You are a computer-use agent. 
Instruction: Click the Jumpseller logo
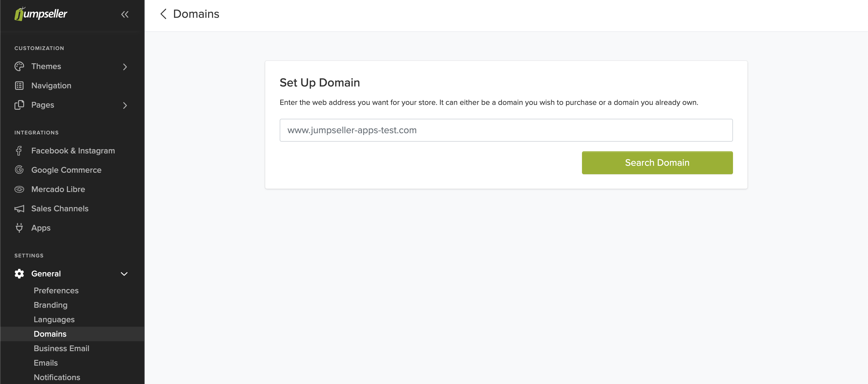41,14
